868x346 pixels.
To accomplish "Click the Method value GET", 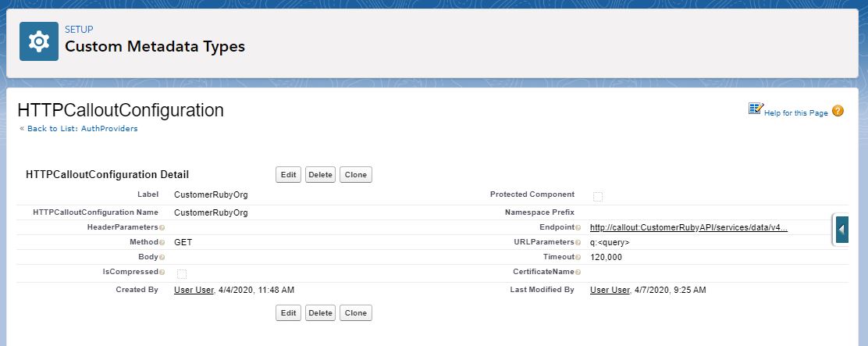I will 183,242.
